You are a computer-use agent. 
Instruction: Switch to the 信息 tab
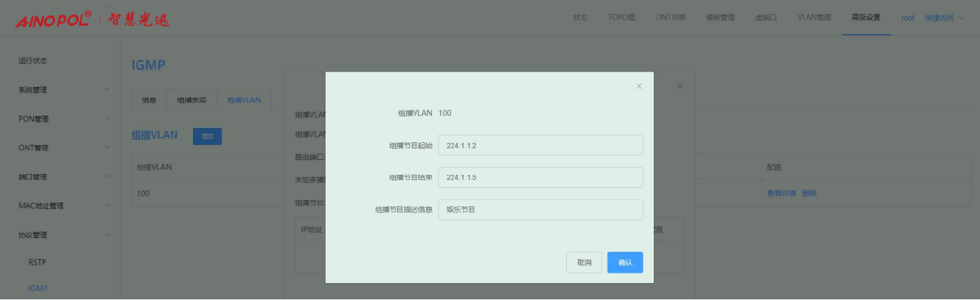click(x=149, y=100)
